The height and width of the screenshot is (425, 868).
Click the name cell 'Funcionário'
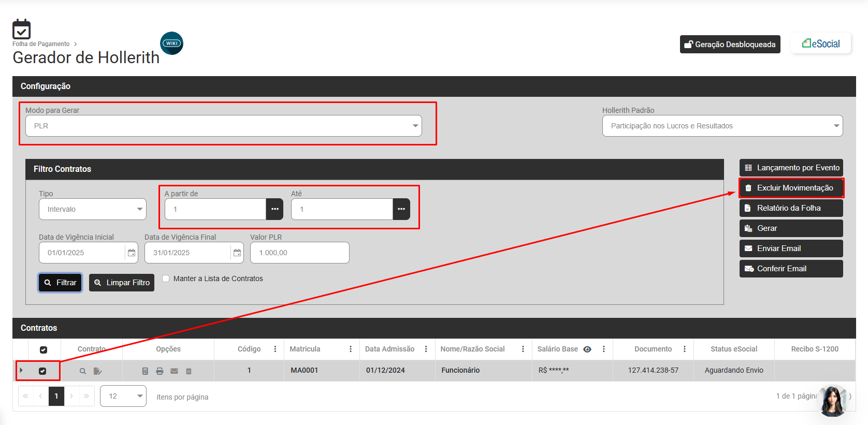(460, 370)
